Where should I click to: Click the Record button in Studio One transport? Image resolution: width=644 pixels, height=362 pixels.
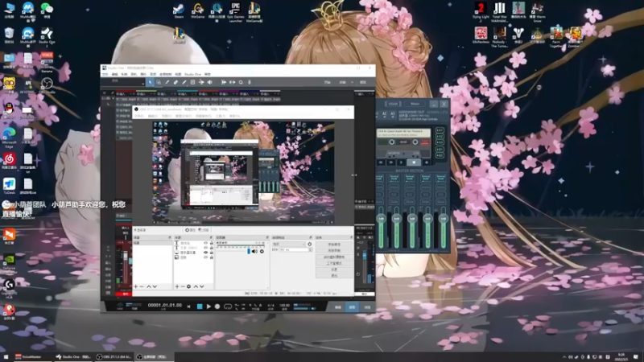(x=217, y=306)
